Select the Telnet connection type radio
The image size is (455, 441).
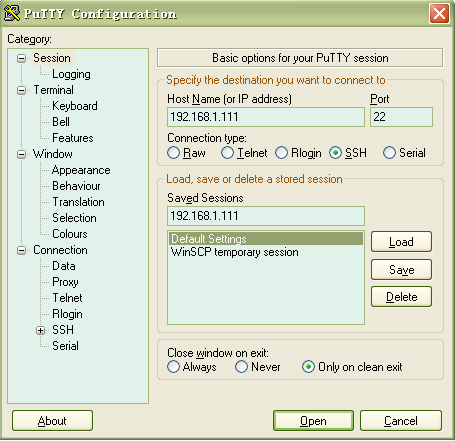(x=227, y=153)
